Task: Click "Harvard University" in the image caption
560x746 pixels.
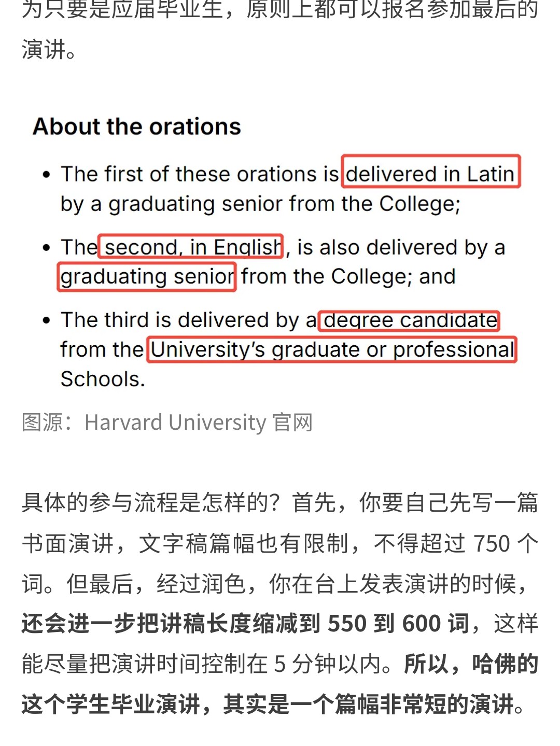Action: click(175, 423)
